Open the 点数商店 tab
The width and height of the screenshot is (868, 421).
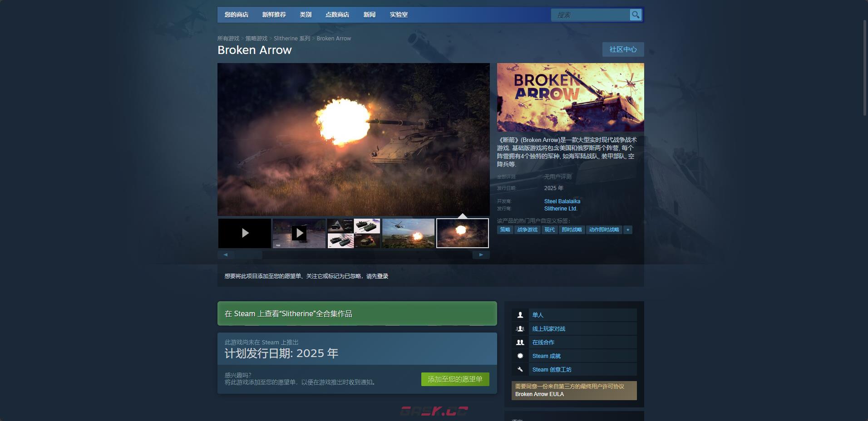[337, 15]
